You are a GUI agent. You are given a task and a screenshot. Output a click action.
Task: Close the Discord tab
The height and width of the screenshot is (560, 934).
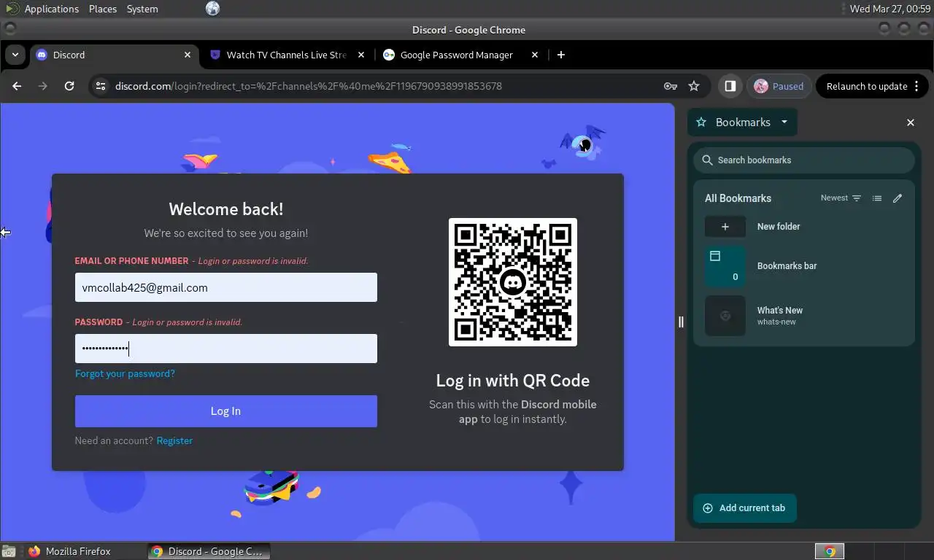point(188,55)
